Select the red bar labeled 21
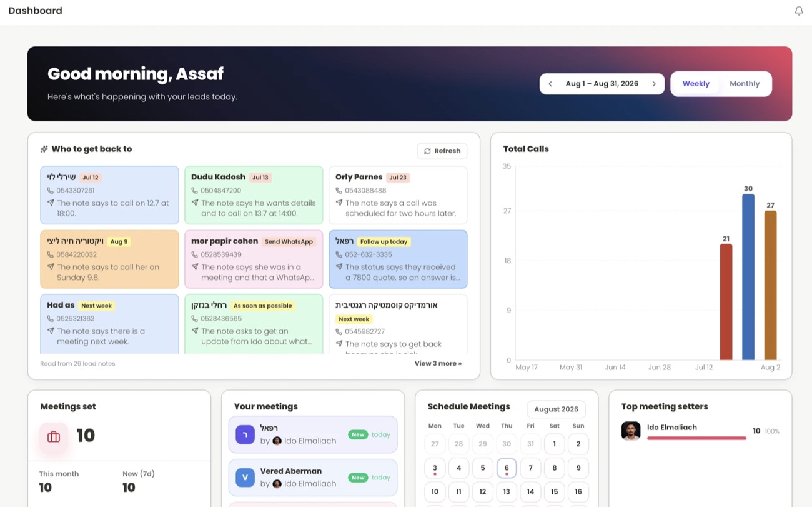This screenshot has height=507, width=812. [726, 302]
